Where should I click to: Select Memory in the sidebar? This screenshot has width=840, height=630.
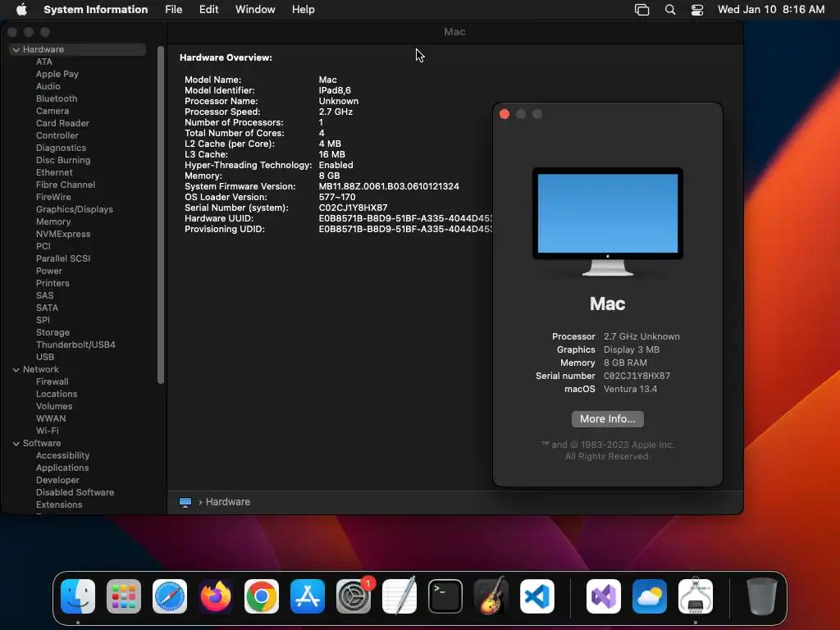tap(53, 221)
